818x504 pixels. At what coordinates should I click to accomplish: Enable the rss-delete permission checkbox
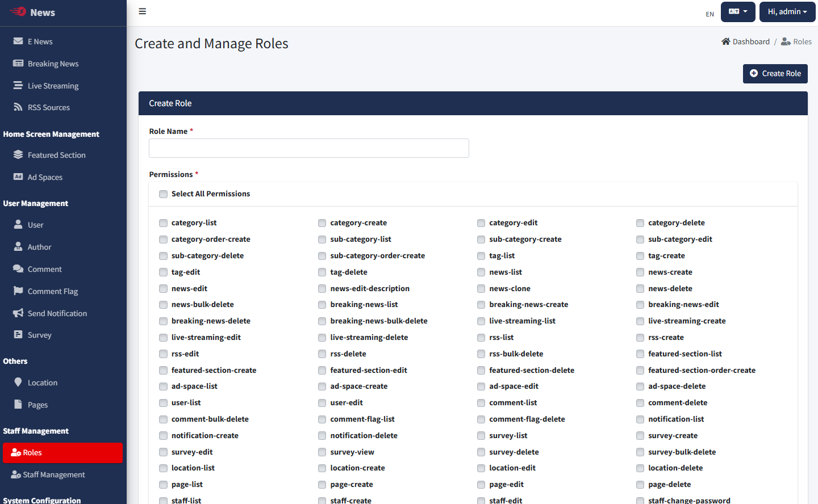[x=322, y=354]
